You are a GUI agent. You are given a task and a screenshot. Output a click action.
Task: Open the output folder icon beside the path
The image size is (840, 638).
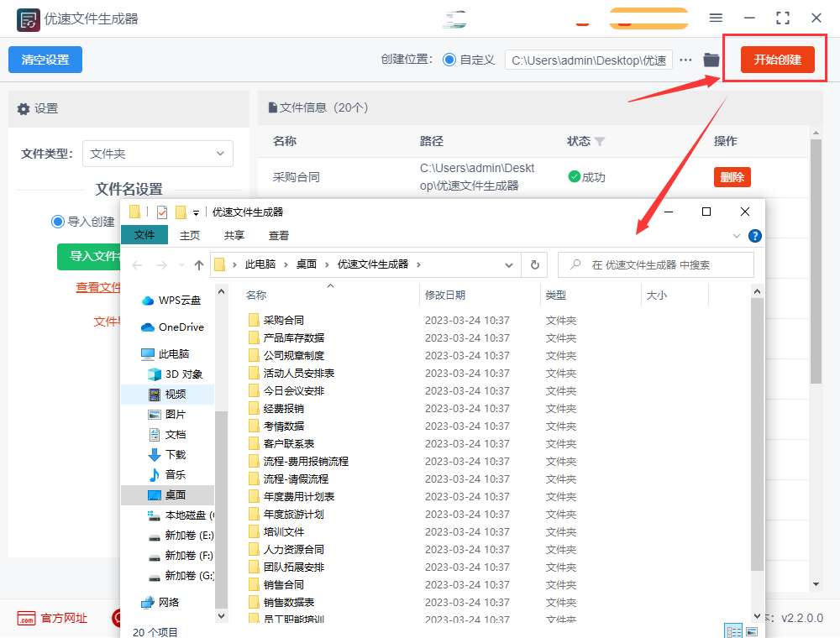click(711, 60)
